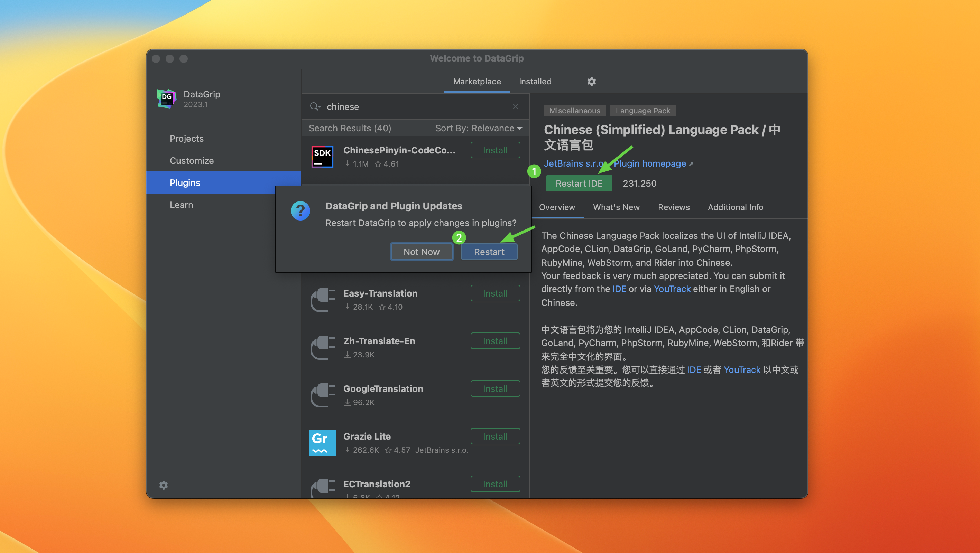
Task: Select the Zh-Translate-En plugin name
Action: click(x=379, y=341)
